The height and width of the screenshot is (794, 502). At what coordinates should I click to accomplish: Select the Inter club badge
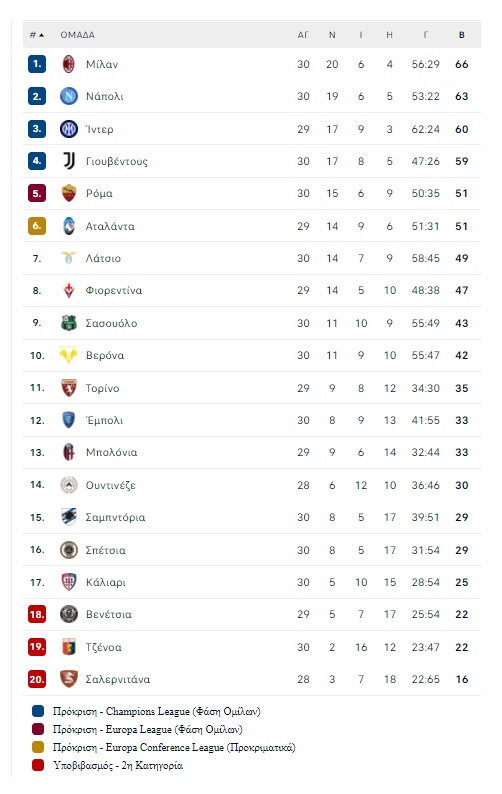point(68,129)
